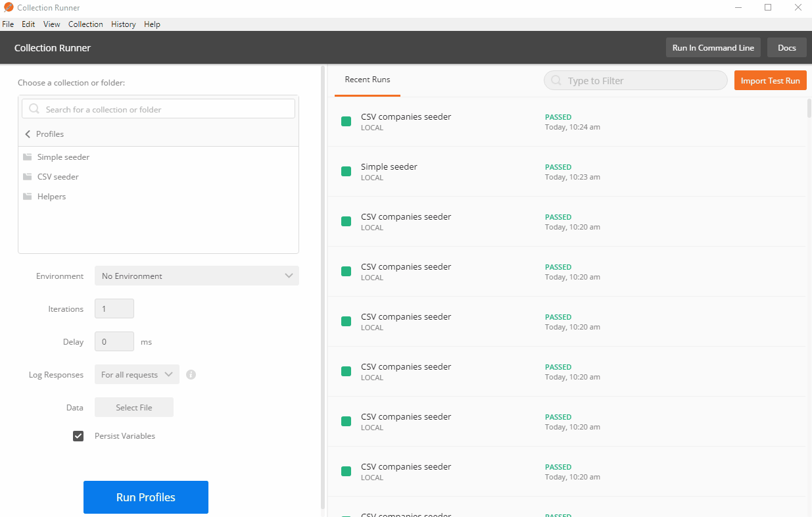
Task: Open the Helpers folder icon
Action: (26, 196)
